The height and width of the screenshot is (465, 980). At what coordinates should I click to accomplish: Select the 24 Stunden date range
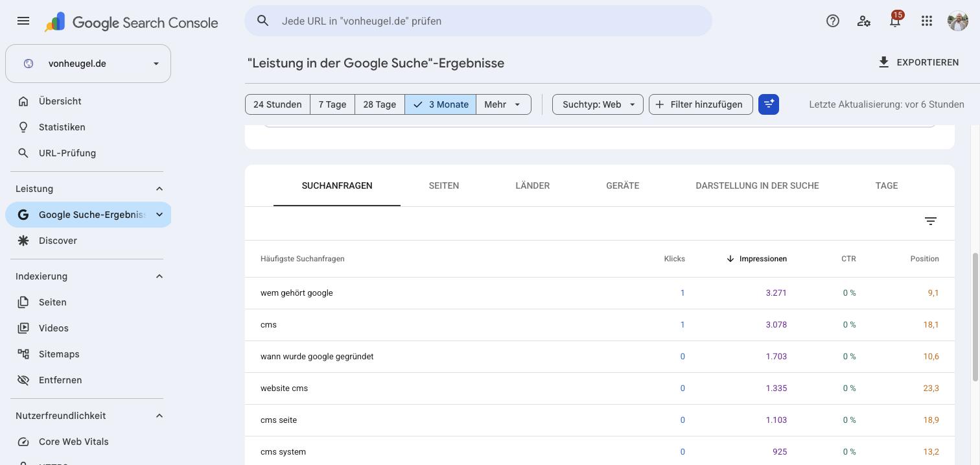pos(277,104)
